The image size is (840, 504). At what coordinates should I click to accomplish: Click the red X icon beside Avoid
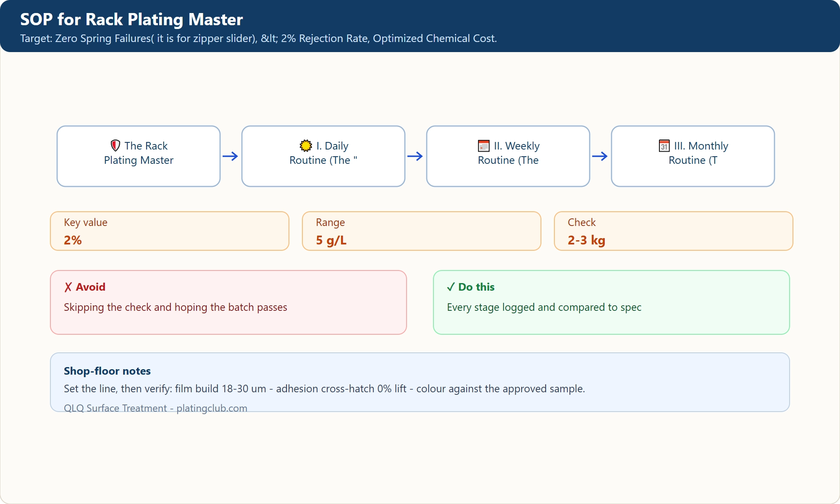tap(68, 287)
